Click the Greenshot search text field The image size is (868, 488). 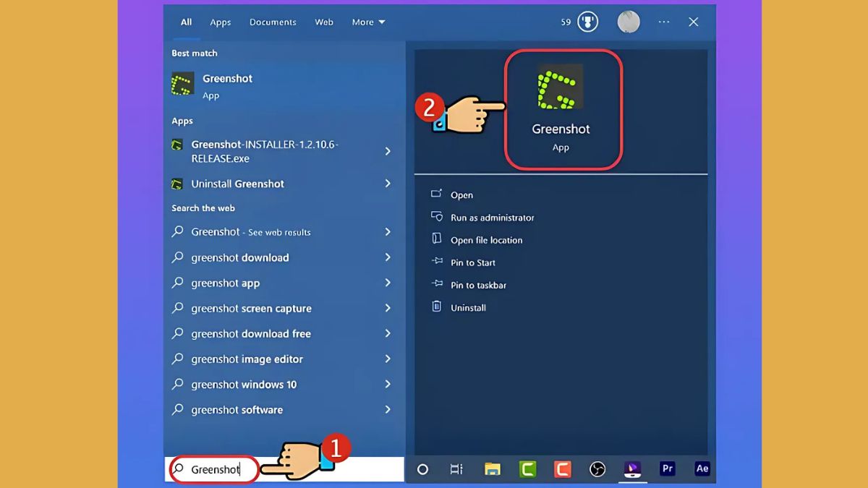[x=285, y=469]
